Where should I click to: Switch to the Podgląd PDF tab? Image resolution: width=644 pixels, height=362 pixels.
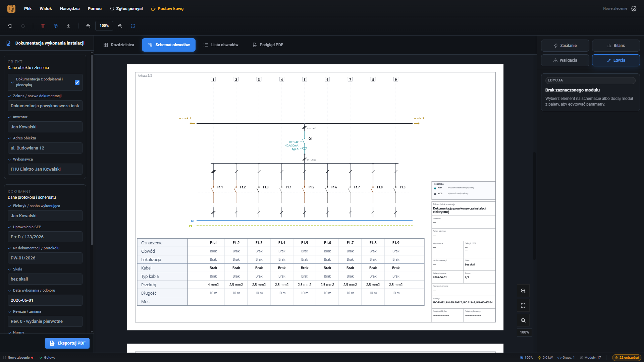268,45
